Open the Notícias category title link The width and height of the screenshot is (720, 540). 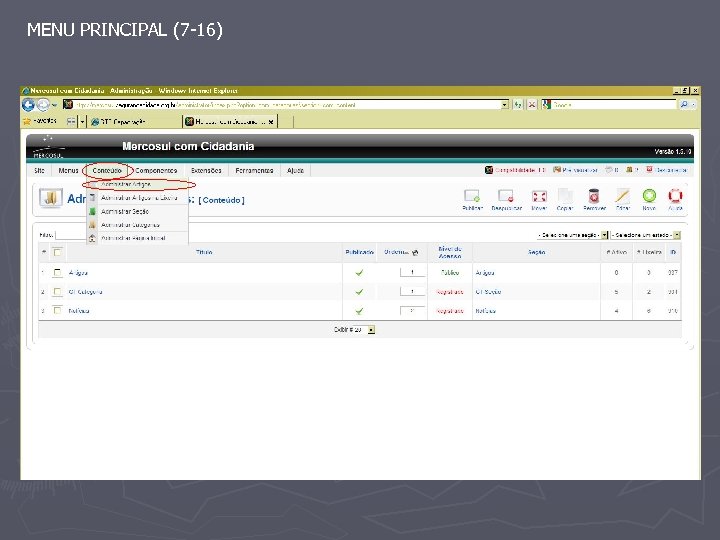pyautogui.click(x=79, y=311)
